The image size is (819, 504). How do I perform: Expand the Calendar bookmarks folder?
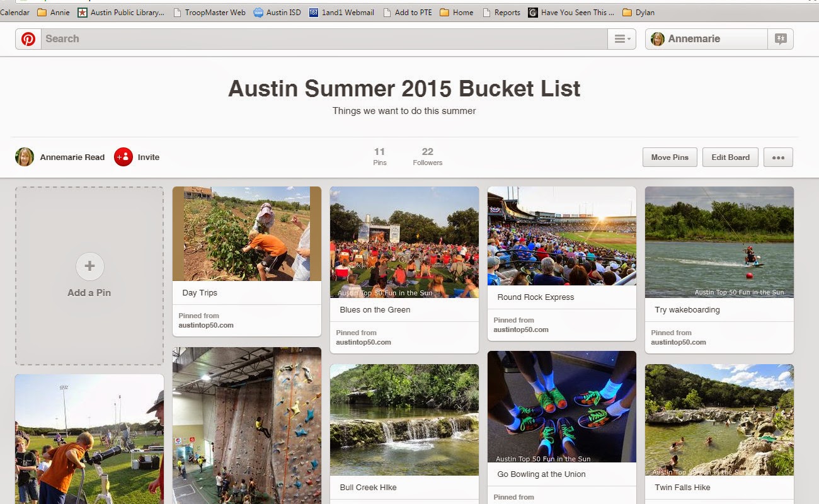click(14, 12)
